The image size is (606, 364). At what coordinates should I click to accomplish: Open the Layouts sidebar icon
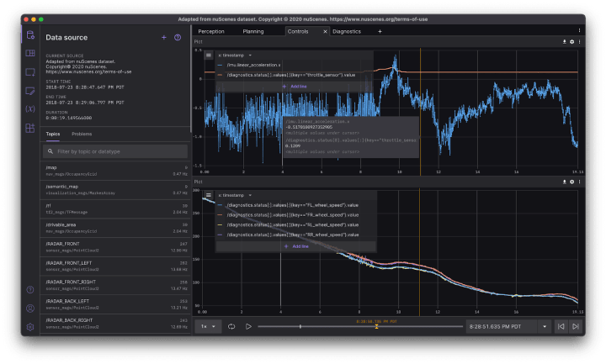pyautogui.click(x=30, y=54)
